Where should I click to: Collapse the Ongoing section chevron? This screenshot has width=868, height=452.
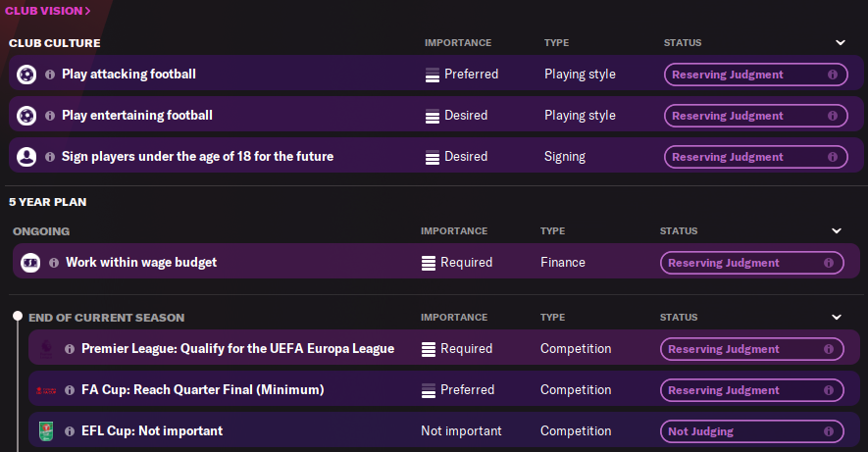836,231
